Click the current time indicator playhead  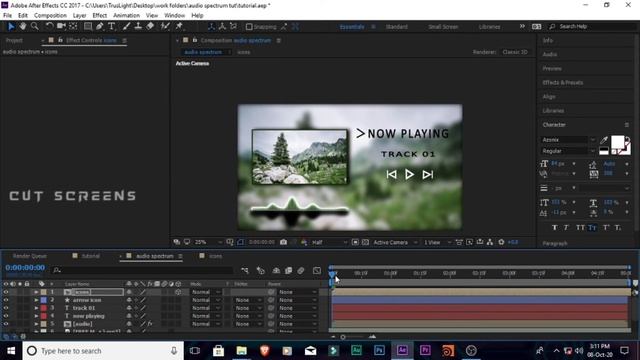(333, 274)
